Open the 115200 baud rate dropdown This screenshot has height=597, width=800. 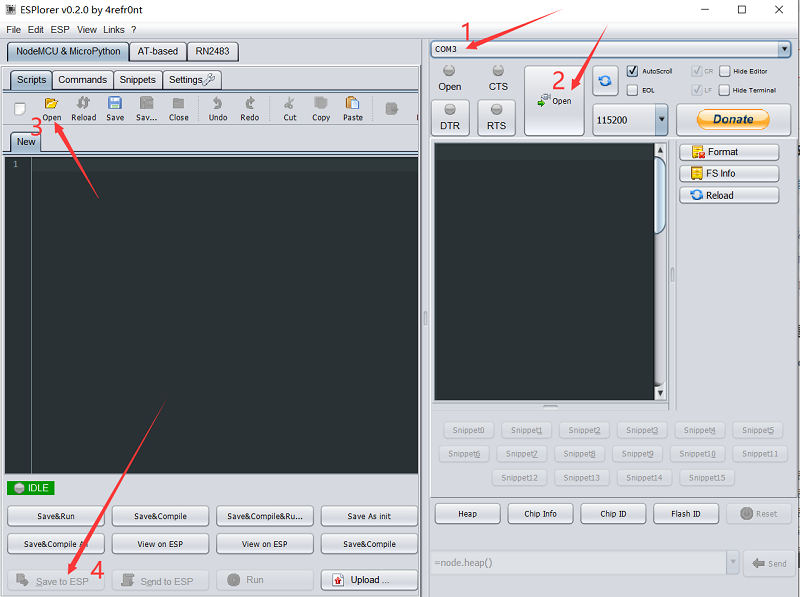(x=661, y=120)
